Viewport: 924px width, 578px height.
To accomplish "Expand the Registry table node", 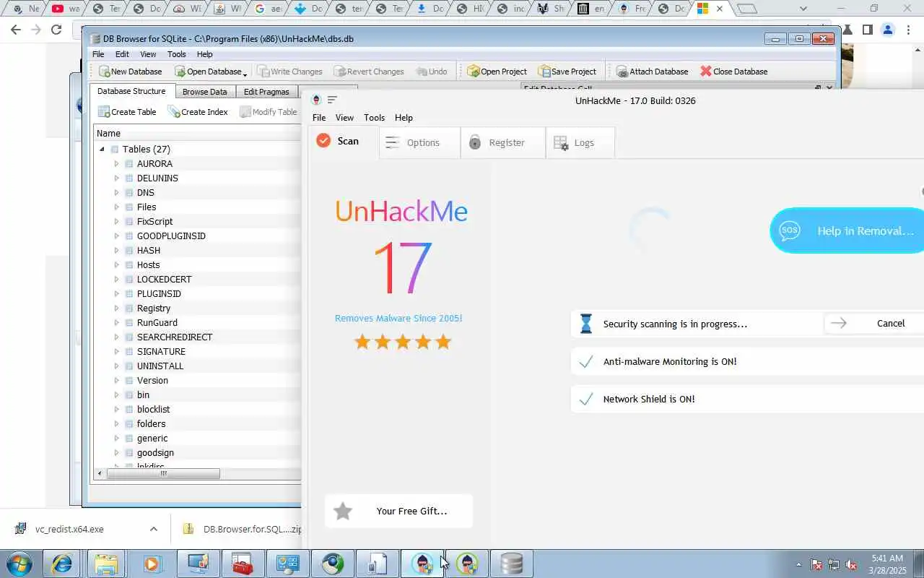I will 116,309.
